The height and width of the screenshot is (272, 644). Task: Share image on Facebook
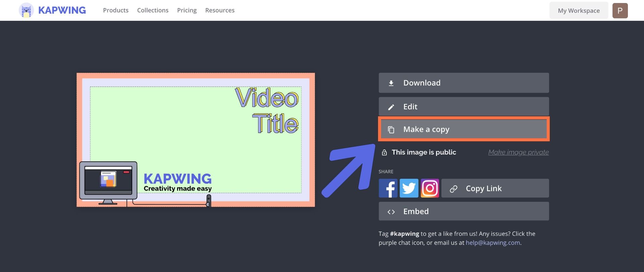(388, 188)
